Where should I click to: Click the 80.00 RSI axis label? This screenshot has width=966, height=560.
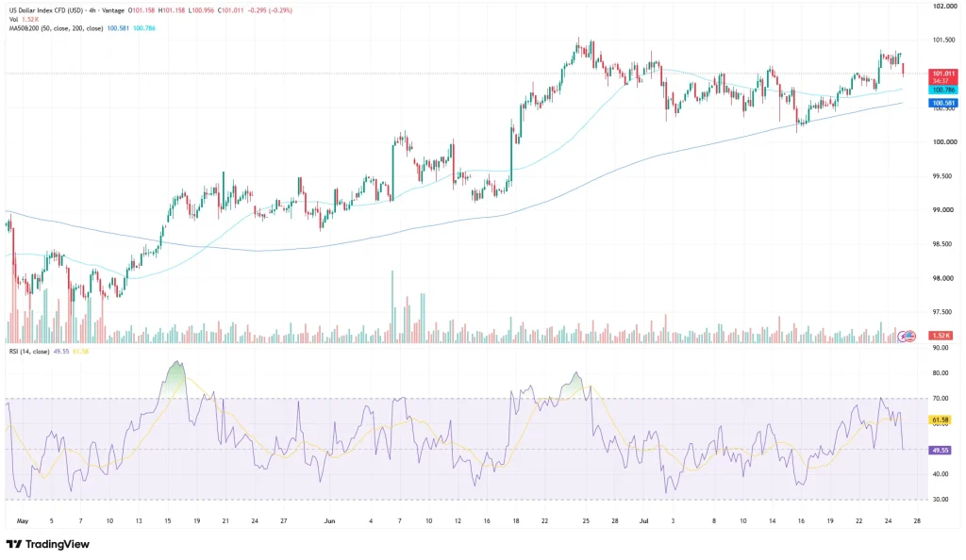coord(941,373)
